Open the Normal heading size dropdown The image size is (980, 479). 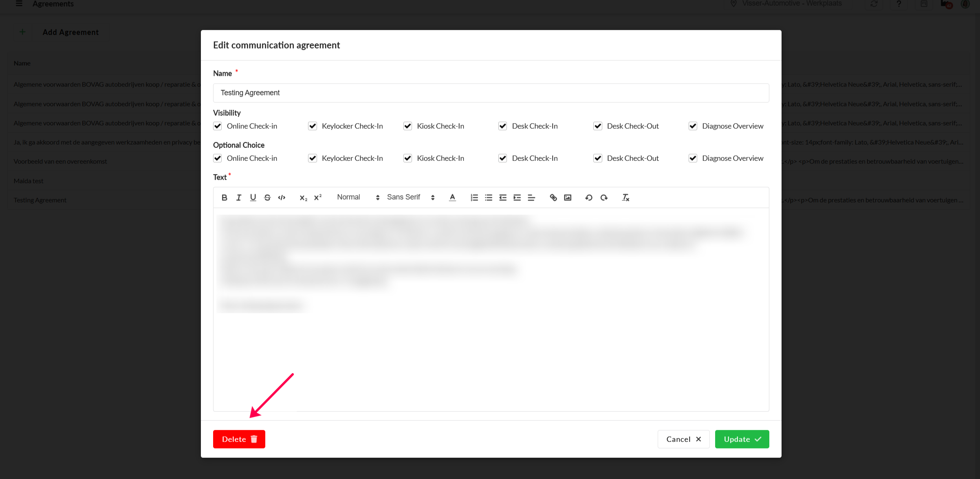click(x=358, y=198)
